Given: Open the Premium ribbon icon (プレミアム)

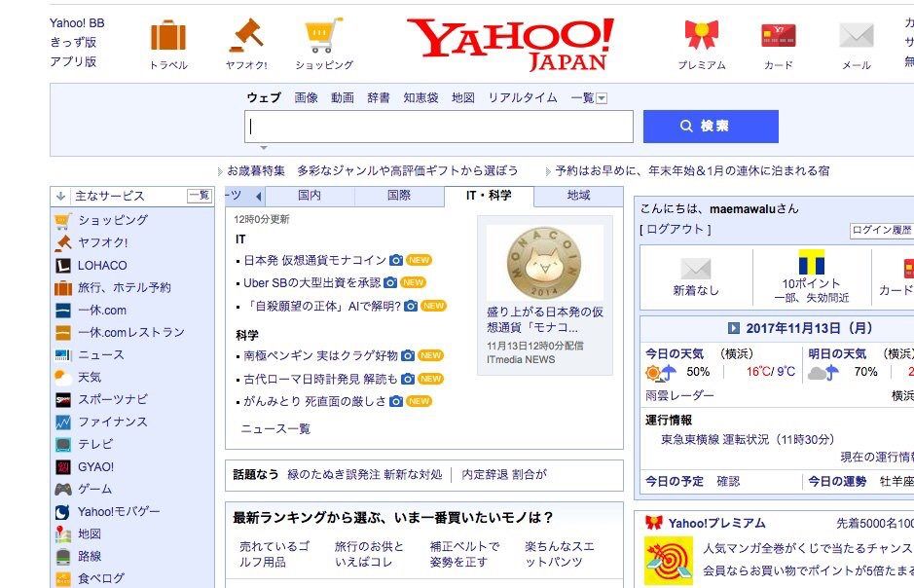Looking at the screenshot, I should tap(701, 36).
